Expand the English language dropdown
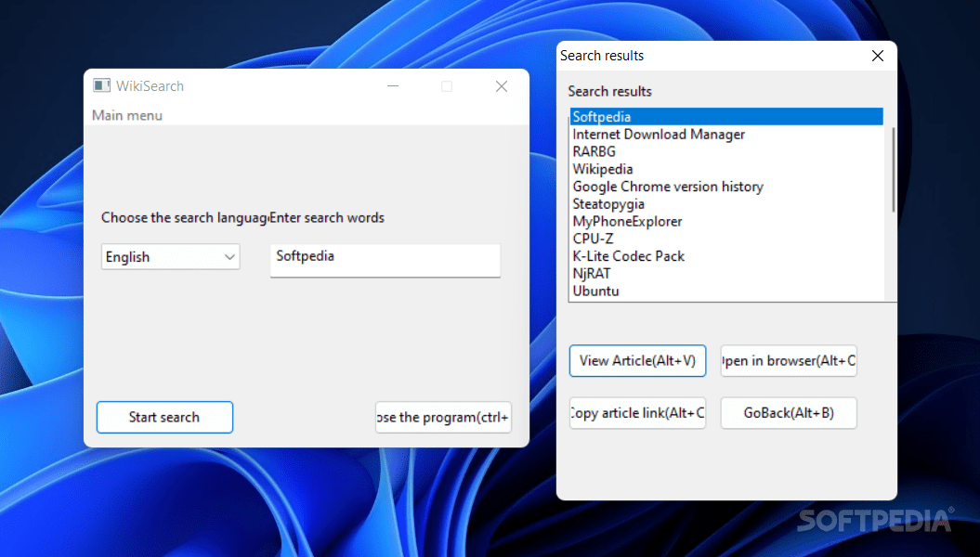This screenshot has width=980, height=557. coord(171,256)
